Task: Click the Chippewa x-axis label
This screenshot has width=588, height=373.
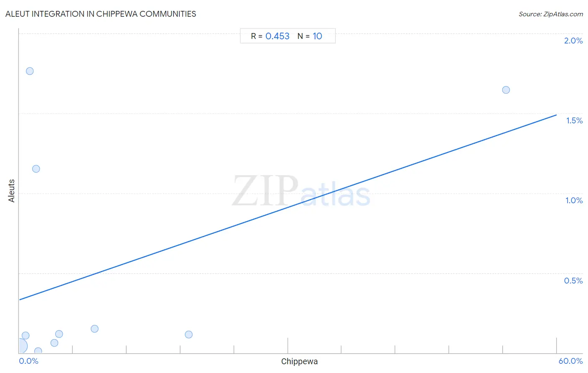Action: [299, 362]
